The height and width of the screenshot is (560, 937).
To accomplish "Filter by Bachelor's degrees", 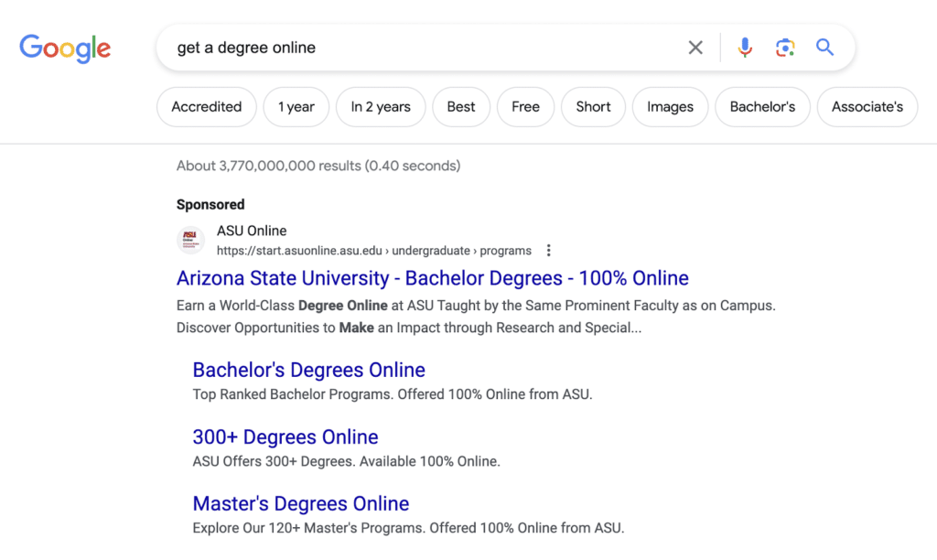I will pos(762,107).
